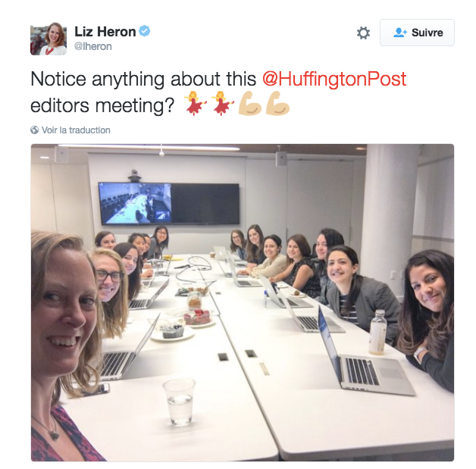Click the second dancer emoji
The width and height of the screenshot is (476, 469).
(x=223, y=104)
